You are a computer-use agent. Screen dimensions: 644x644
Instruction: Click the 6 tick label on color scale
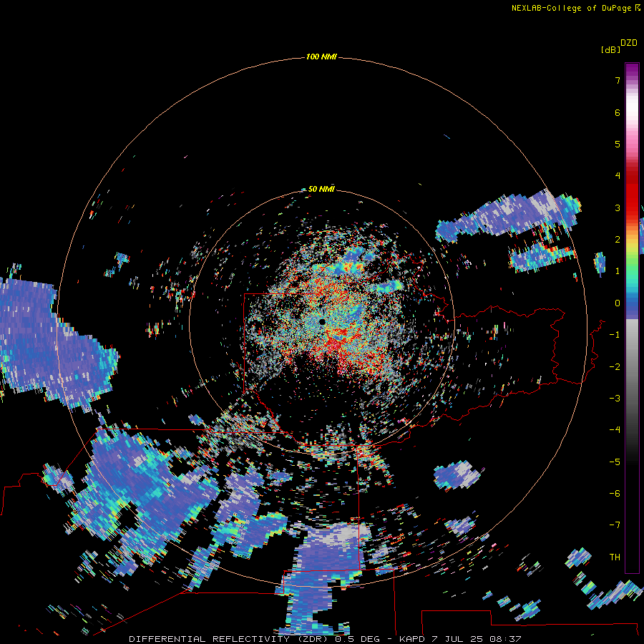618,112
